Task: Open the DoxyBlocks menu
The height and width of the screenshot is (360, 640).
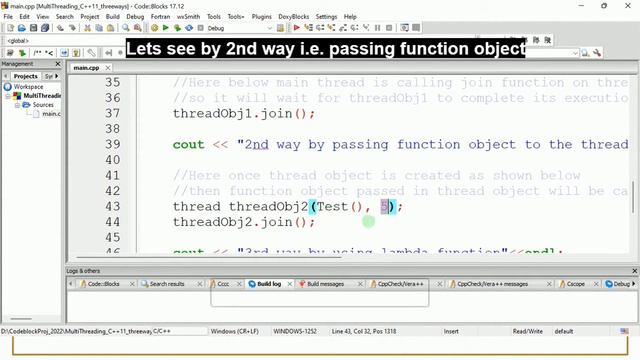Action: pyautogui.click(x=294, y=16)
